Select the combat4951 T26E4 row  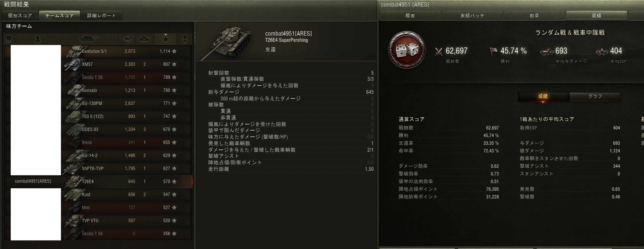(98, 182)
